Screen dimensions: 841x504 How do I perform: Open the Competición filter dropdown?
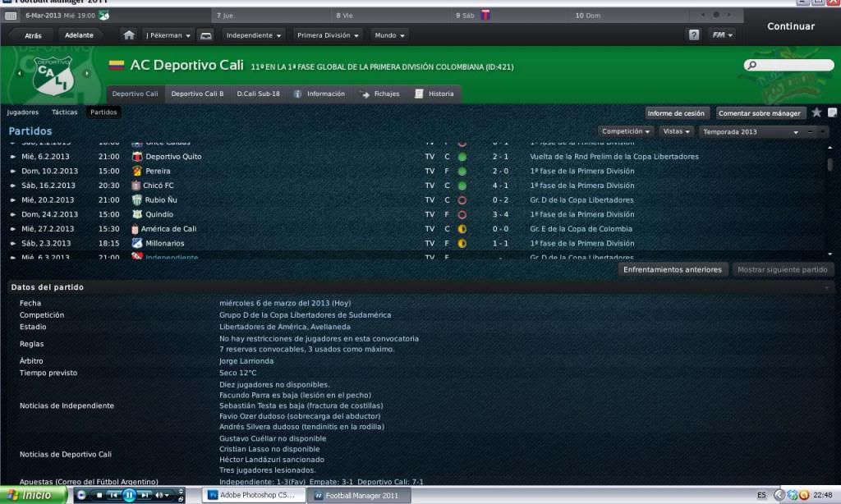click(x=626, y=131)
